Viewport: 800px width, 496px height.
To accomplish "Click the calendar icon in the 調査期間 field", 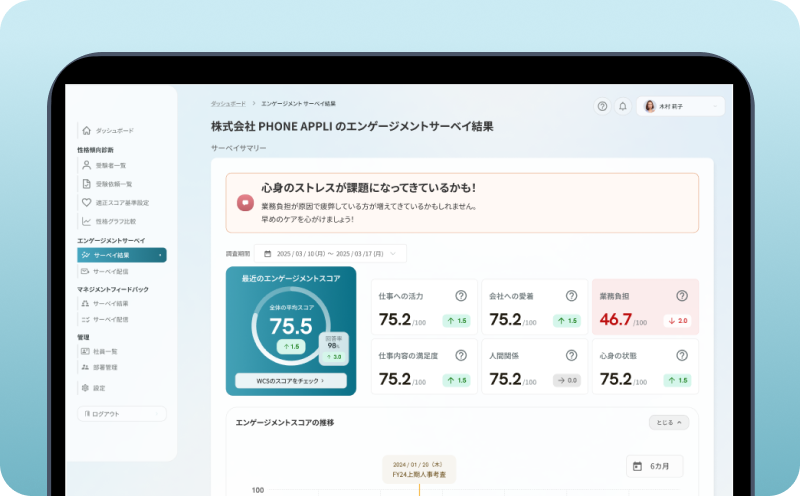I will (x=267, y=254).
